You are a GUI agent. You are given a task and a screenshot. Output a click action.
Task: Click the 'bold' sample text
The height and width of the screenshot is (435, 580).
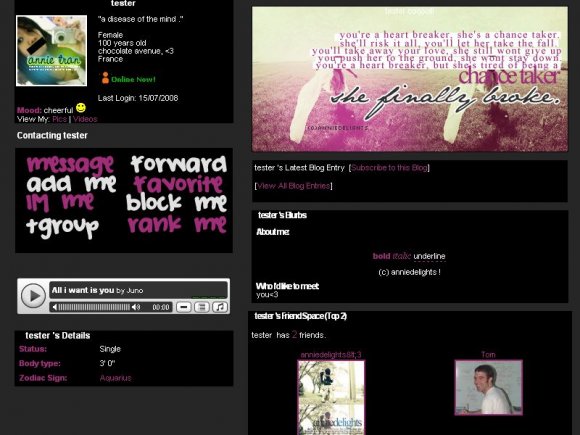[381, 256]
